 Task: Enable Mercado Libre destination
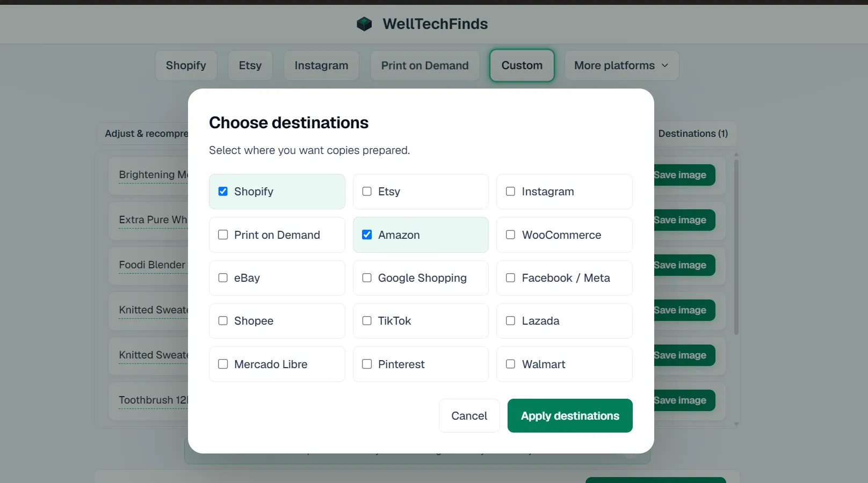point(223,364)
